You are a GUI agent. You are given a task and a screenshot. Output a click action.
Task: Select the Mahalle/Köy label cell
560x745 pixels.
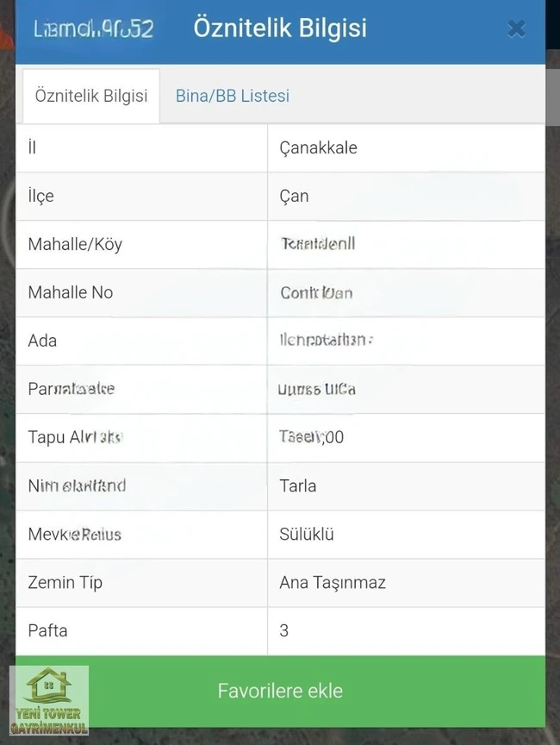pyautogui.click(x=75, y=244)
